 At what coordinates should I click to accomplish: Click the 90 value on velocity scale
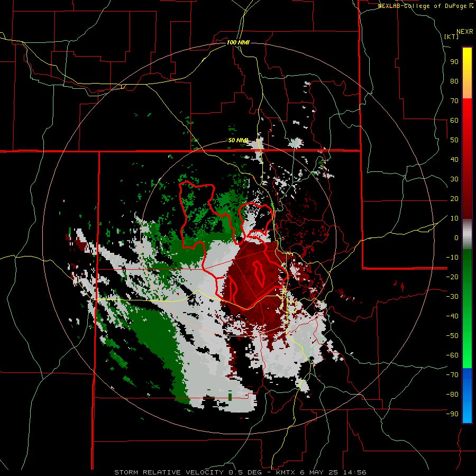454,62
